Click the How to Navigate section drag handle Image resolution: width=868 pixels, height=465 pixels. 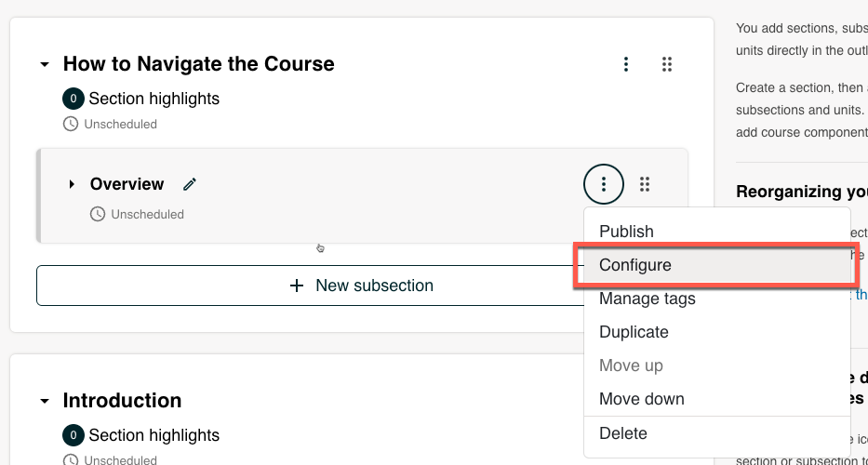tap(667, 64)
